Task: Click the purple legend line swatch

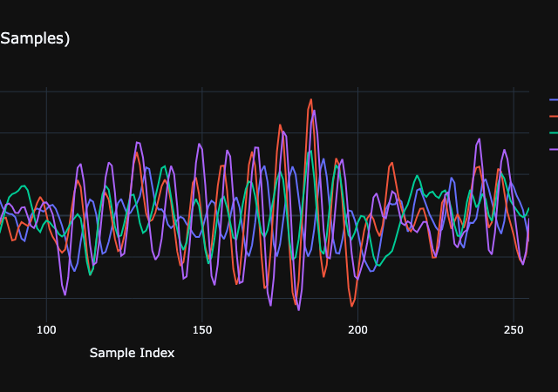Action: (553, 150)
